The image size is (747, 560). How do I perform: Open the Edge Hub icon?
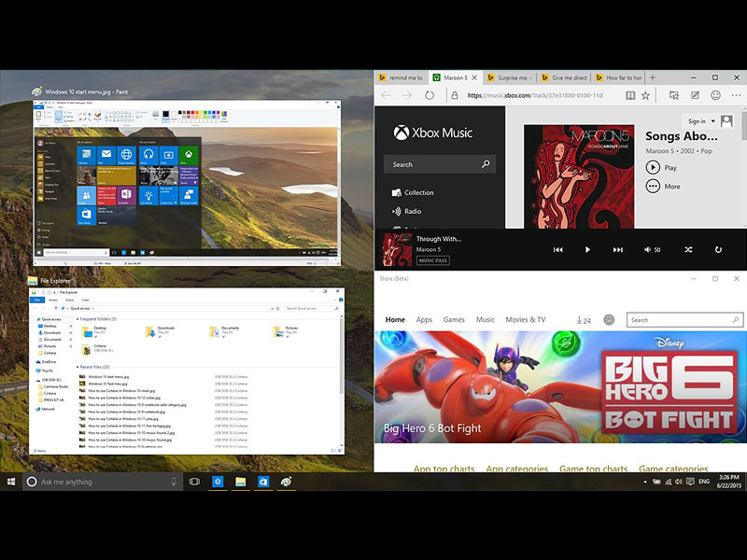click(673, 95)
